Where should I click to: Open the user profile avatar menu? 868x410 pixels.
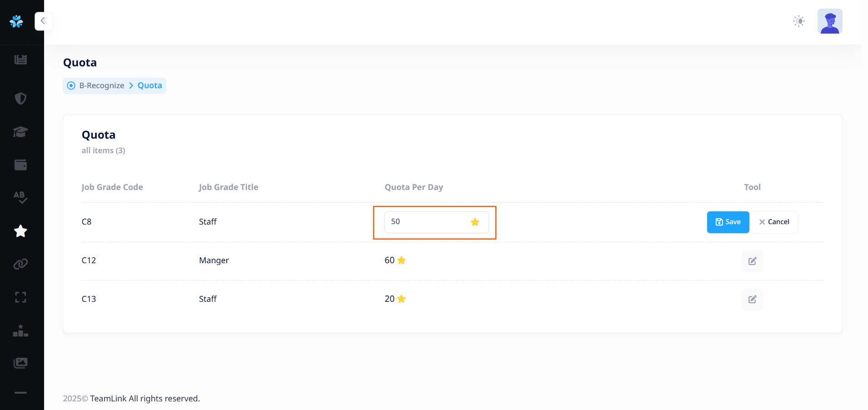[829, 21]
